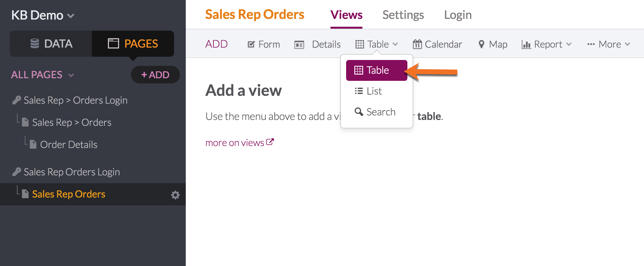Expand the KB Demo app dropdown
Viewport: 644px width, 266px height.
pyautogui.click(x=71, y=16)
